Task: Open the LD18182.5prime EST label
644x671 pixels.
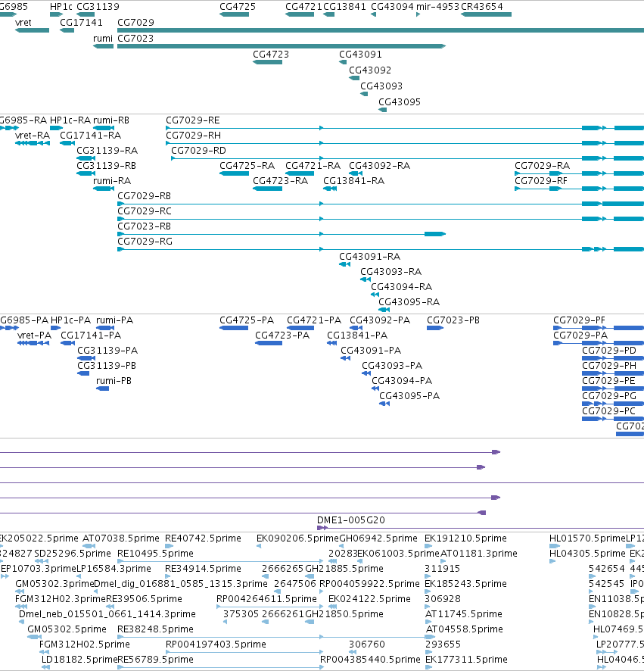Action: [x=79, y=660]
